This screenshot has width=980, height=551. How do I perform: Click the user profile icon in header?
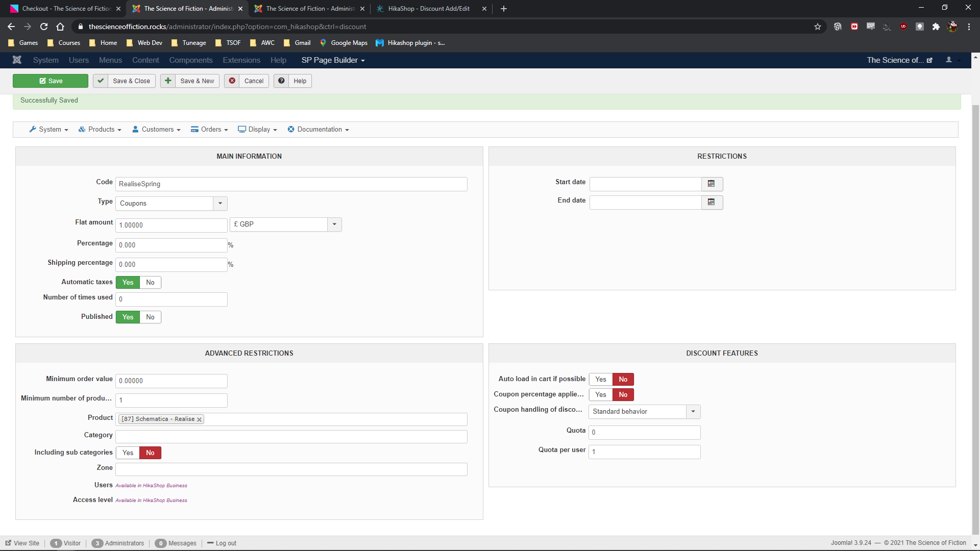(949, 60)
